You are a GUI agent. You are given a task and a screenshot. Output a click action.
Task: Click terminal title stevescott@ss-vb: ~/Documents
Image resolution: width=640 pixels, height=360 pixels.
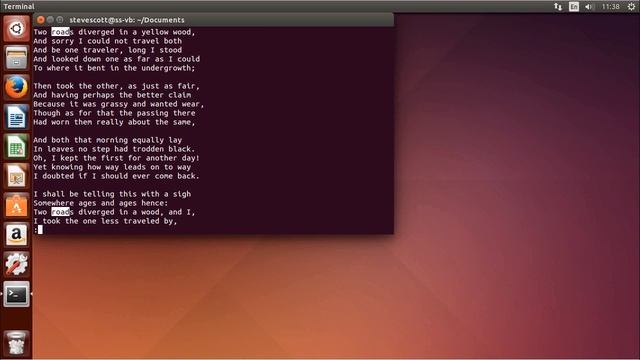point(127,20)
